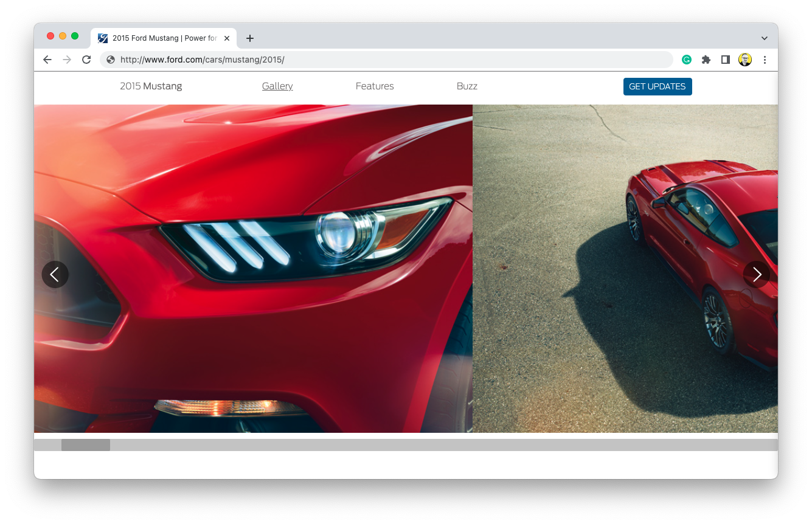
Task: Show next gallery image with right arrow
Action: coord(757,275)
